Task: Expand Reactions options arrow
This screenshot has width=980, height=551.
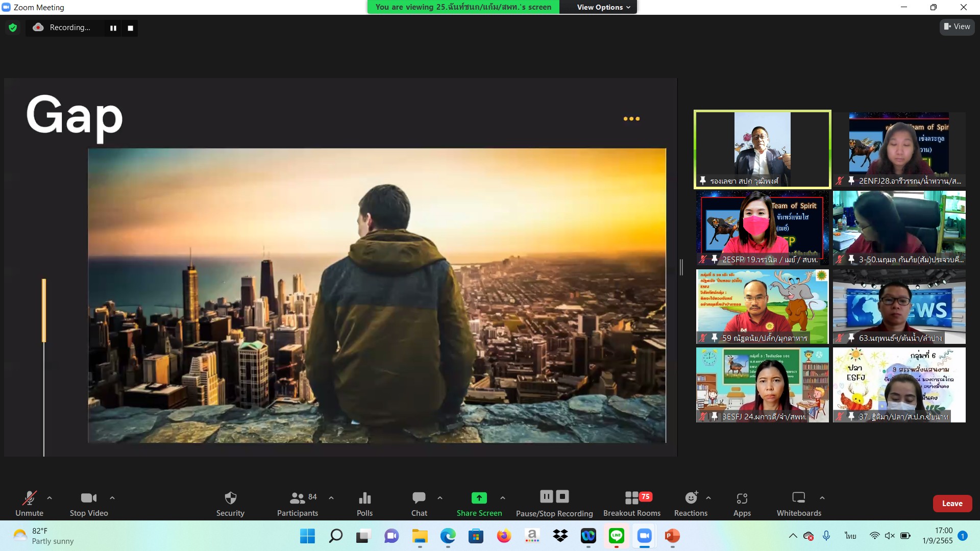Action: tap(708, 497)
